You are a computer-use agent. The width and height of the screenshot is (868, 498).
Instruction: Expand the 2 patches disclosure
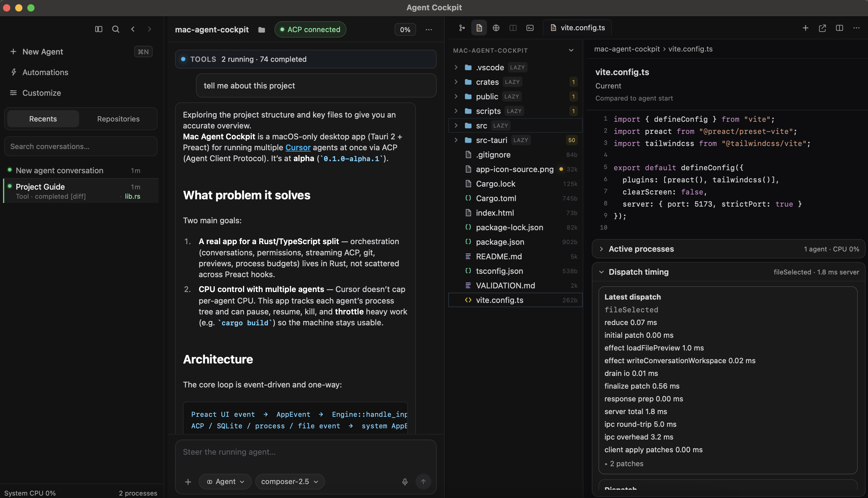click(x=624, y=464)
